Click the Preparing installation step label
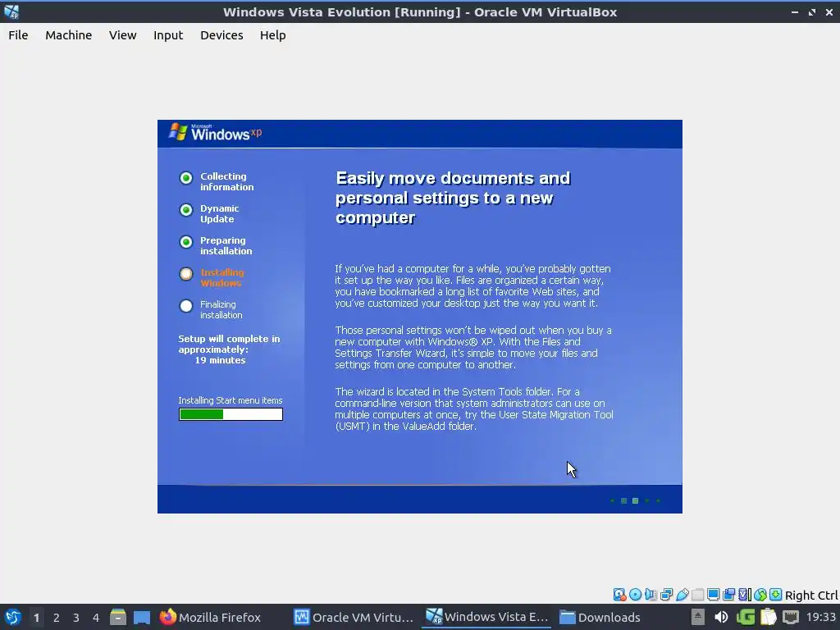 pos(226,245)
